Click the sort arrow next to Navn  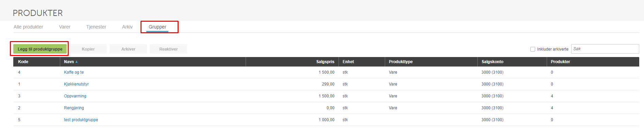(x=77, y=62)
